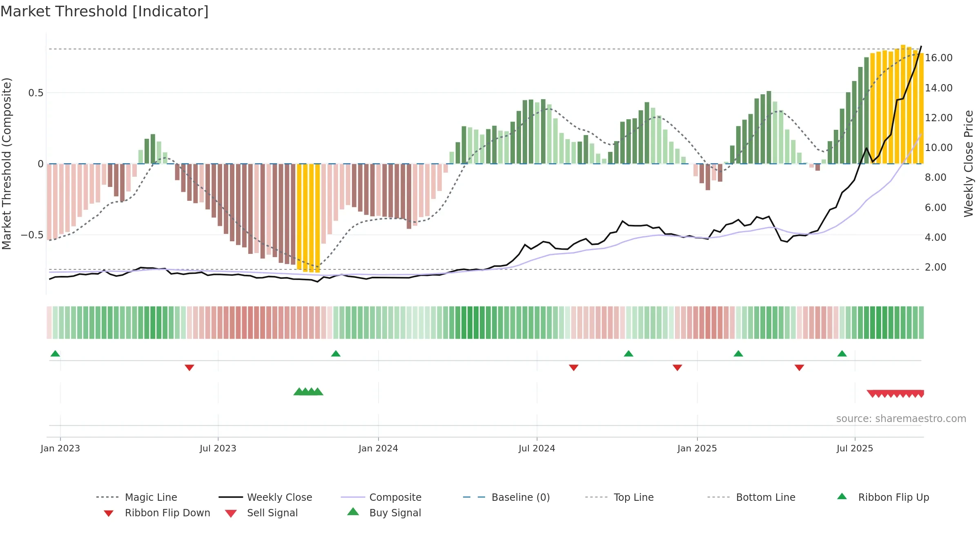
Task: Click the 6.00 price tick label
Action: [x=935, y=207]
